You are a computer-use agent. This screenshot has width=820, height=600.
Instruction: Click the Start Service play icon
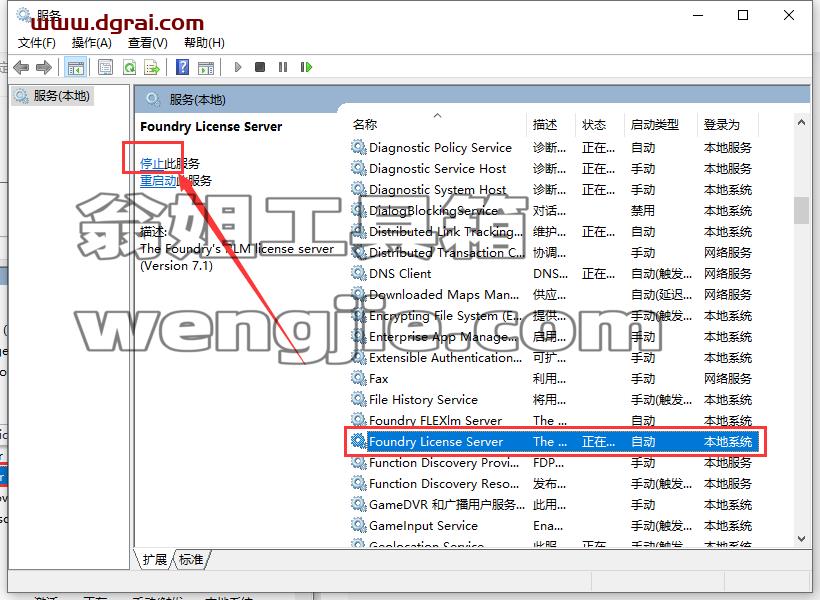pos(237,67)
